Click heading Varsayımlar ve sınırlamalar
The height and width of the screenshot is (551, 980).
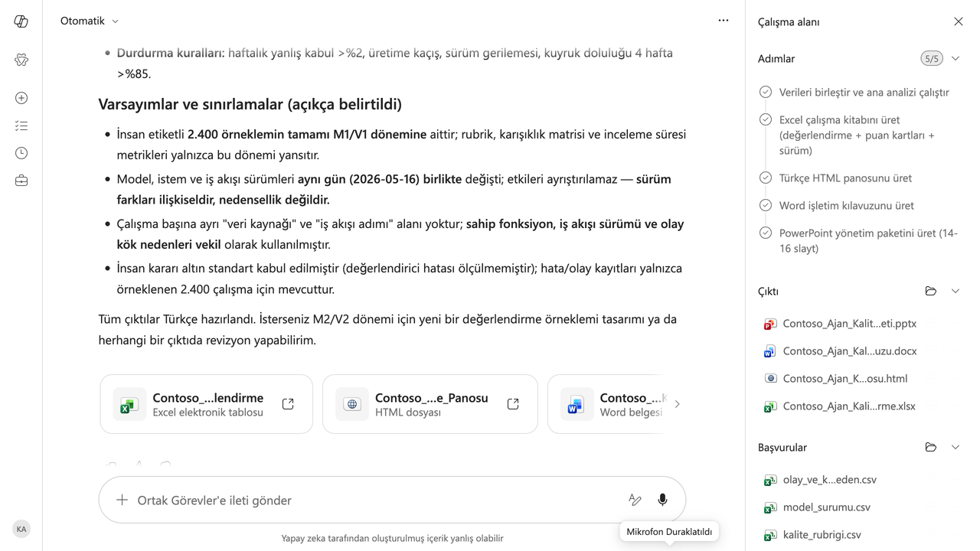[250, 104]
